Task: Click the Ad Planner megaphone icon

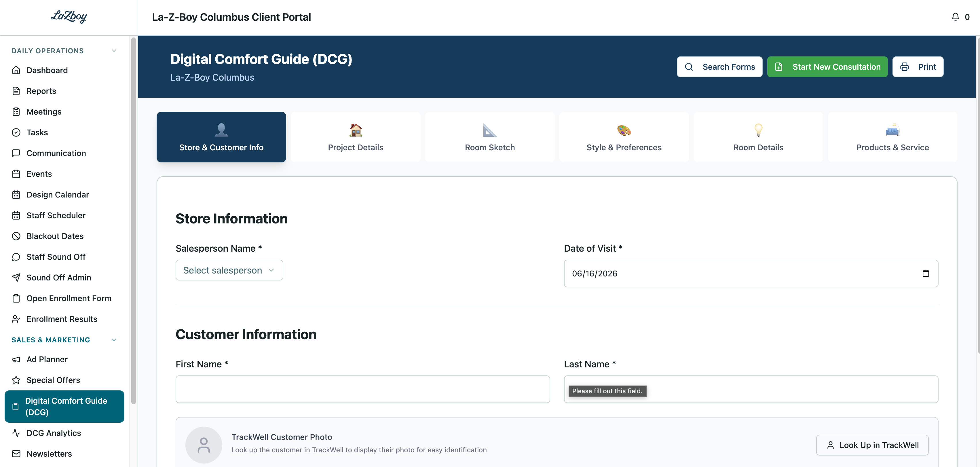Action: [16, 359]
